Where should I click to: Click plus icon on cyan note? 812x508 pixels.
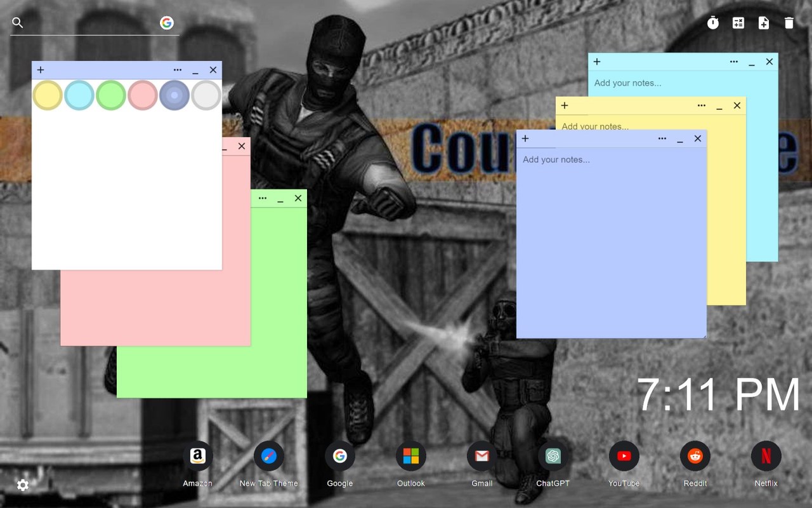click(597, 62)
